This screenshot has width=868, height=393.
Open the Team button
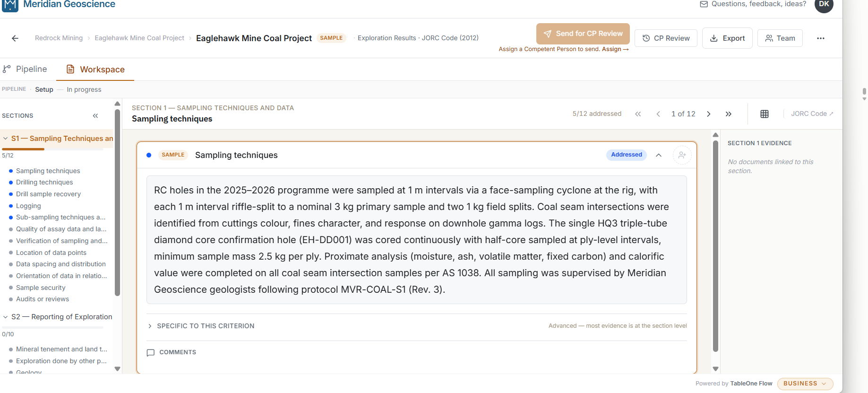[780, 38]
